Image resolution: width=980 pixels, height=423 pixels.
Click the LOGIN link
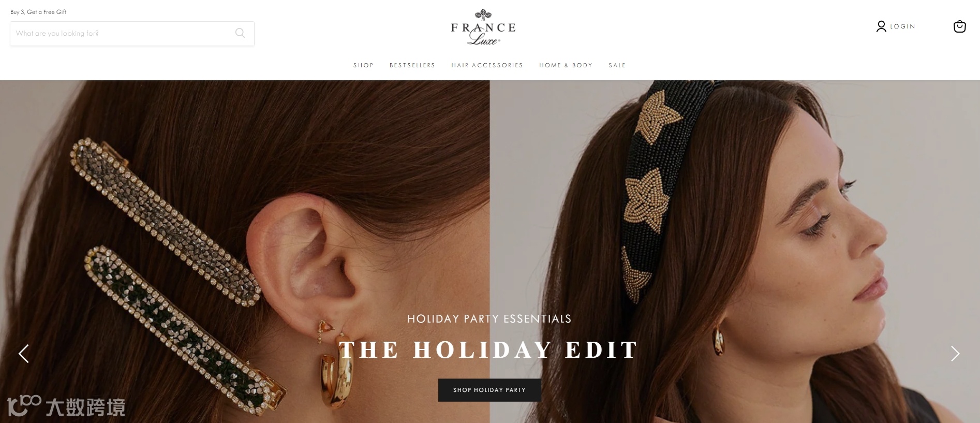coord(903,26)
